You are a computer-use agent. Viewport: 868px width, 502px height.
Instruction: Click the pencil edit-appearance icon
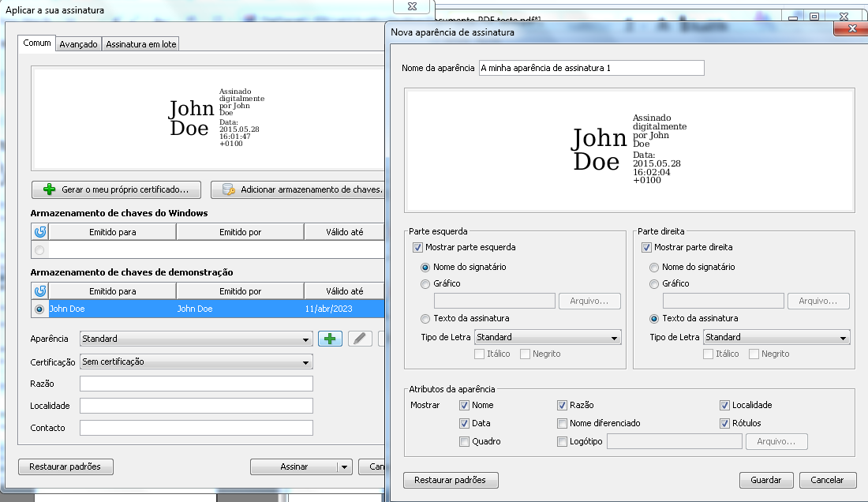[x=360, y=339]
